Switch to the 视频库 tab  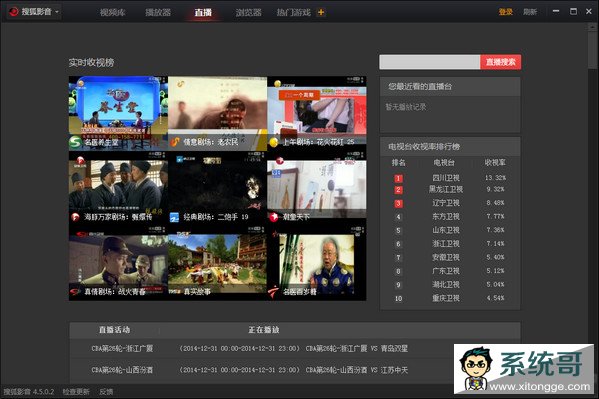coord(112,12)
